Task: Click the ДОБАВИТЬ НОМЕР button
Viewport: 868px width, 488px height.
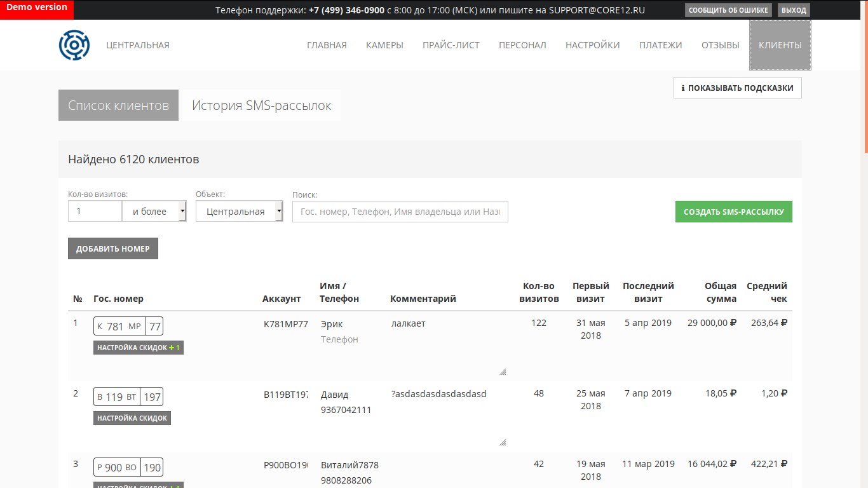Action: click(x=113, y=248)
